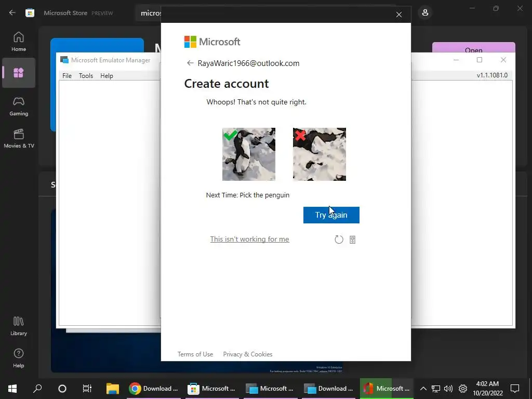Open the Windows Start menu
The image size is (532, 399).
(x=12, y=389)
